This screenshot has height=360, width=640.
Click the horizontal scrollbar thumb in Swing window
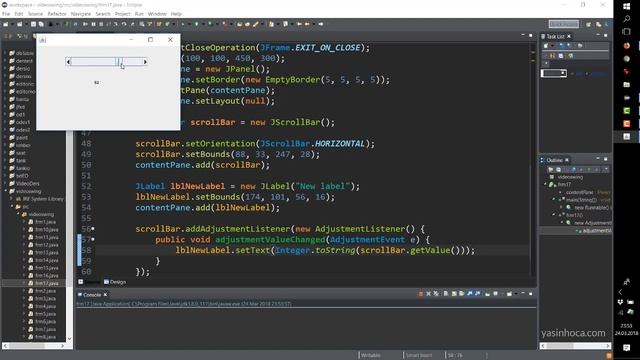click(x=119, y=62)
